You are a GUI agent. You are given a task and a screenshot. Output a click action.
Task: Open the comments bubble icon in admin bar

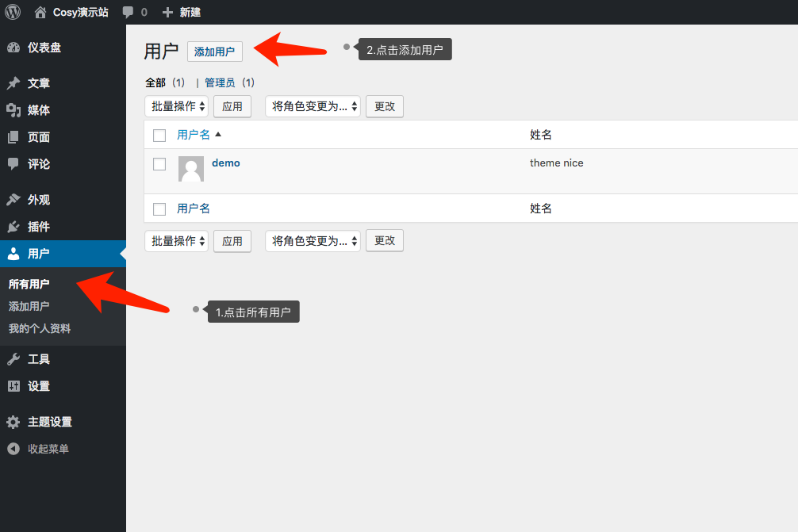[128, 12]
